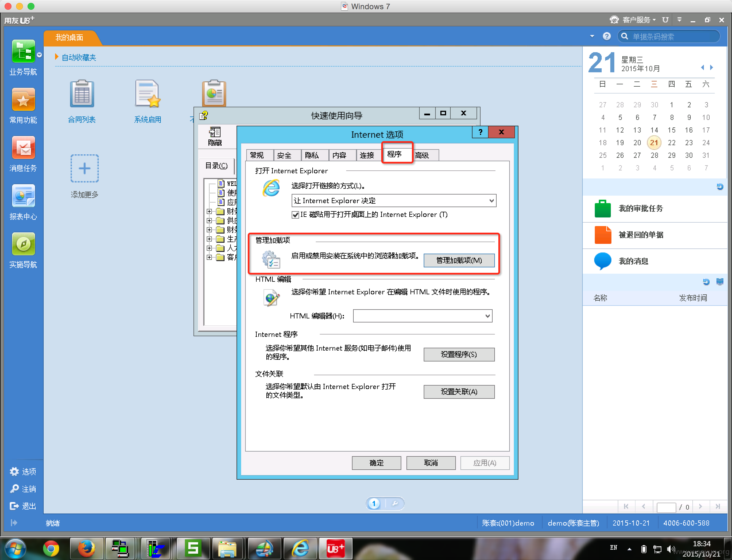
Task: Go to next month in calendar
Action: click(x=712, y=67)
